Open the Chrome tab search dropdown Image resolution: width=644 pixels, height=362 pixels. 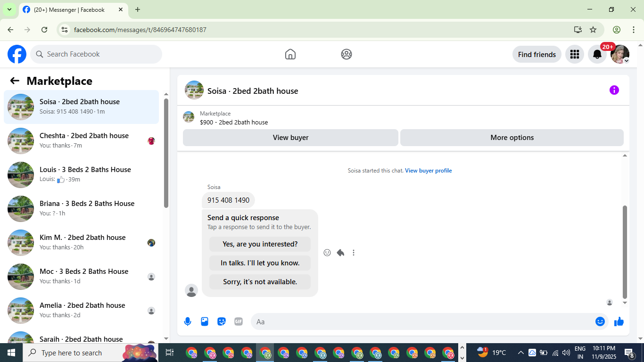pos(9,9)
